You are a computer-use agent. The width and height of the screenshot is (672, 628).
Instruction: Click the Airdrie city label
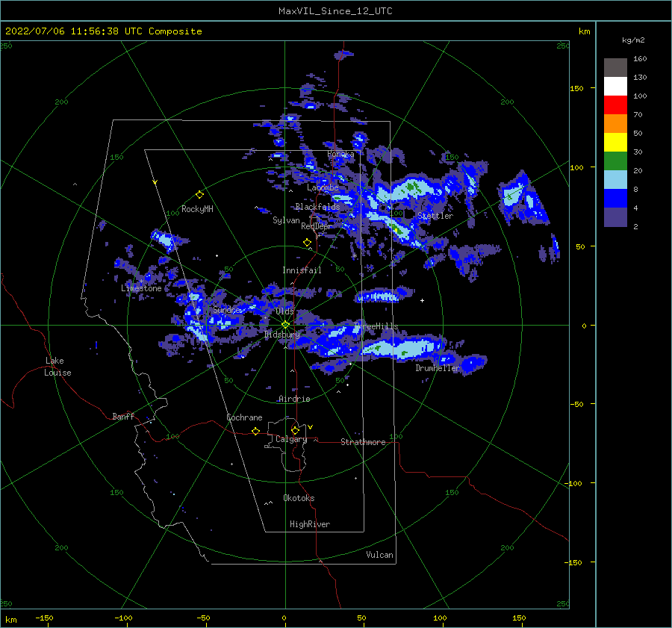[x=294, y=399]
